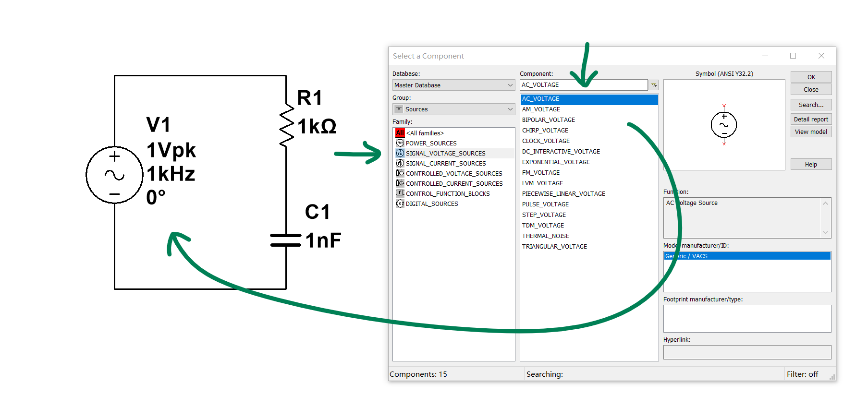The height and width of the screenshot is (395, 868).
Task: Select PULSE_VOLTAGE from the component list
Action: click(x=545, y=204)
